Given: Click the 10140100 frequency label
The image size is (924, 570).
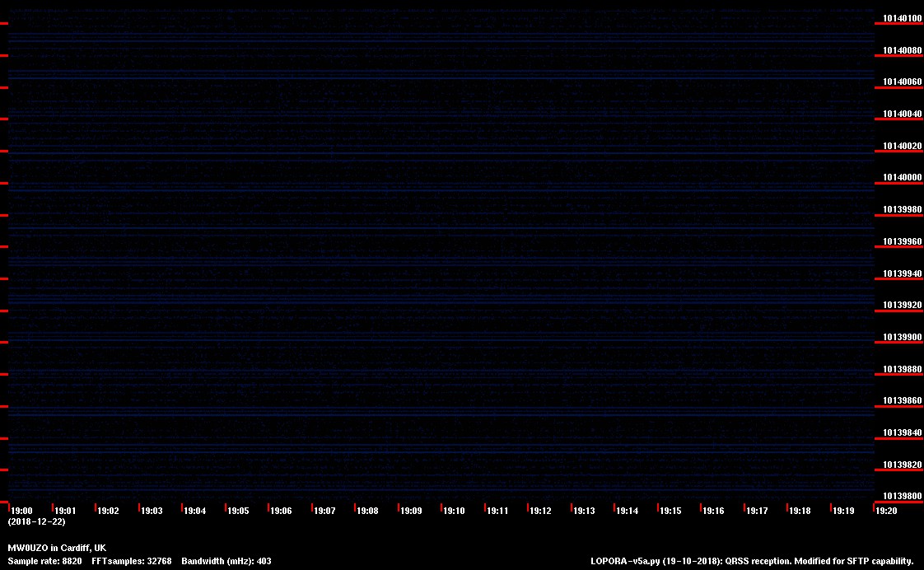Looking at the screenshot, I should 903,18.
